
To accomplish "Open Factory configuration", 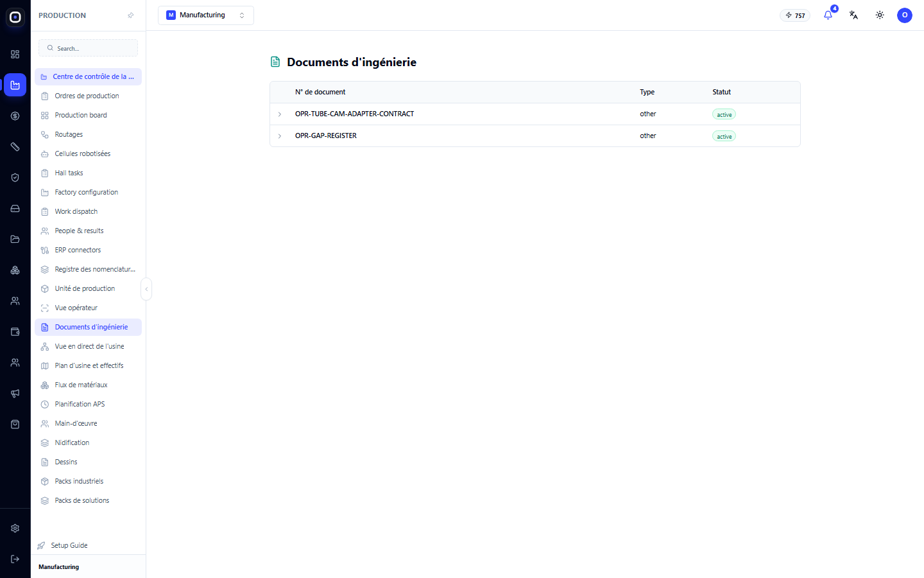I will (x=88, y=192).
